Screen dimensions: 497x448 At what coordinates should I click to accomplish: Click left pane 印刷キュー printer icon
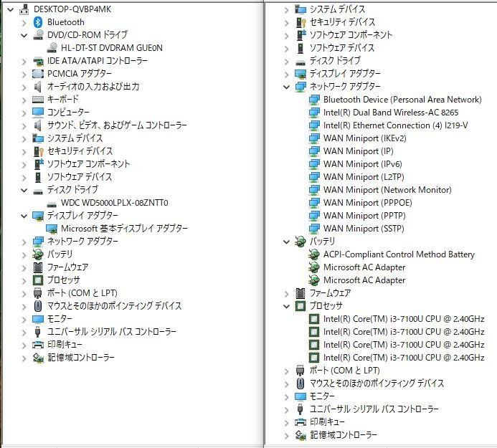click(38, 344)
